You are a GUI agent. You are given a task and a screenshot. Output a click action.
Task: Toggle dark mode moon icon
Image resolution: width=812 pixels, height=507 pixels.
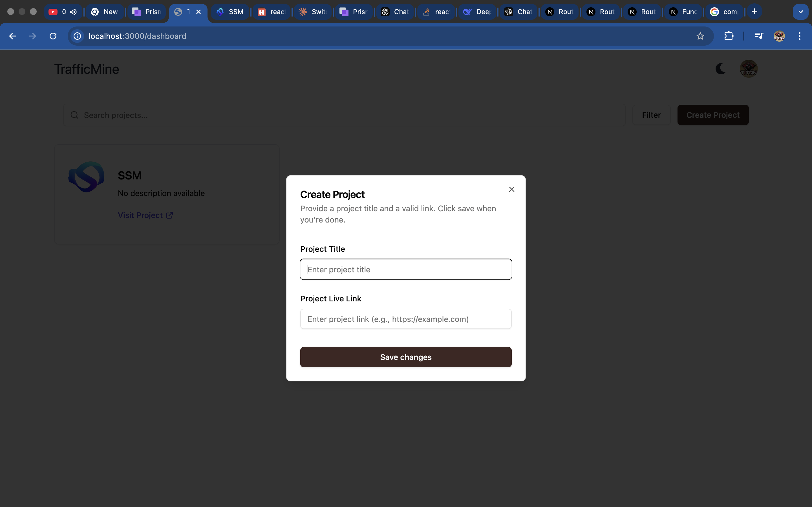point(720,69)
